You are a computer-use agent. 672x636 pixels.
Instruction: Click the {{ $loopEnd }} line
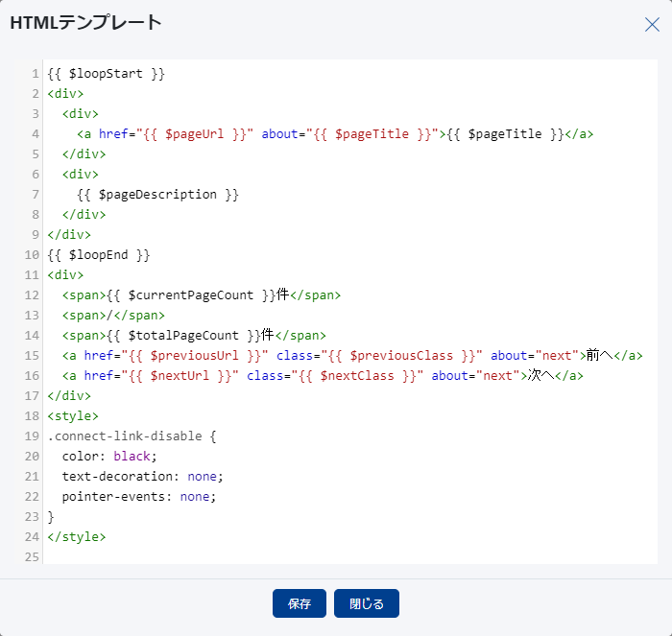[99, 254]
